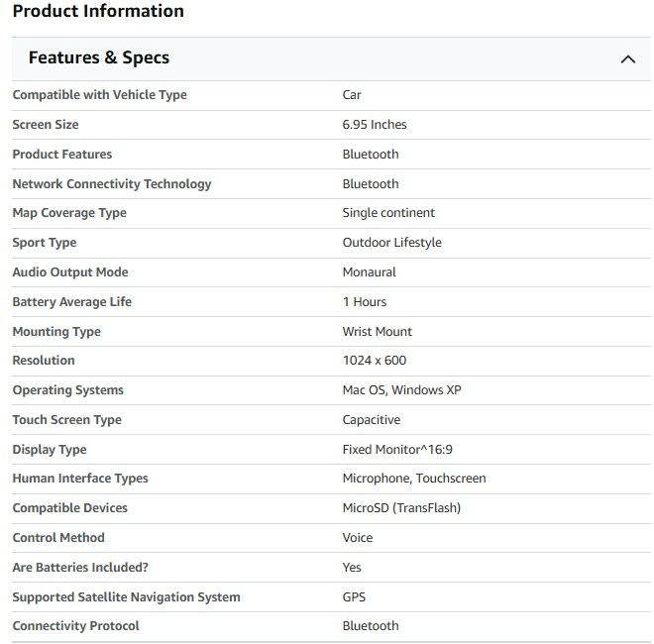The width and height of the screenshot is (654, 644).
Task: Select the MicroSD (TransFlash) value
Action: pyautogui.click(x=401, y=508)
